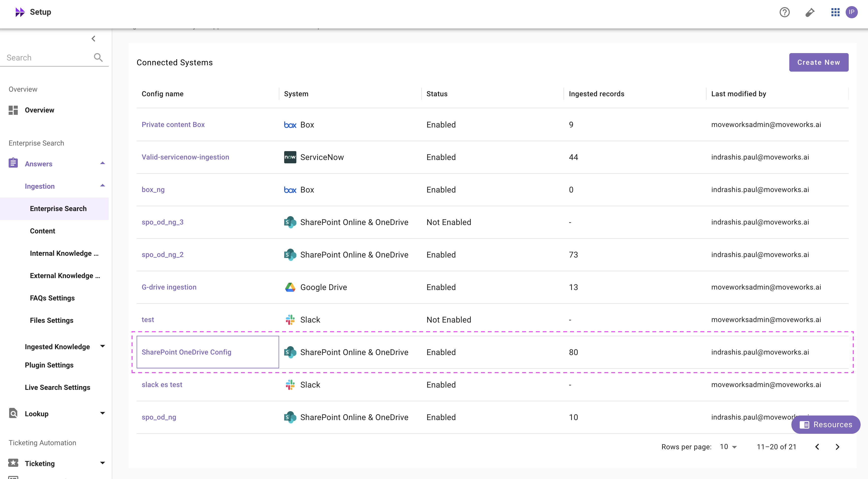The image size is (868, 479).
Task: Collapse the Answers section
Action: pos(102,164)
